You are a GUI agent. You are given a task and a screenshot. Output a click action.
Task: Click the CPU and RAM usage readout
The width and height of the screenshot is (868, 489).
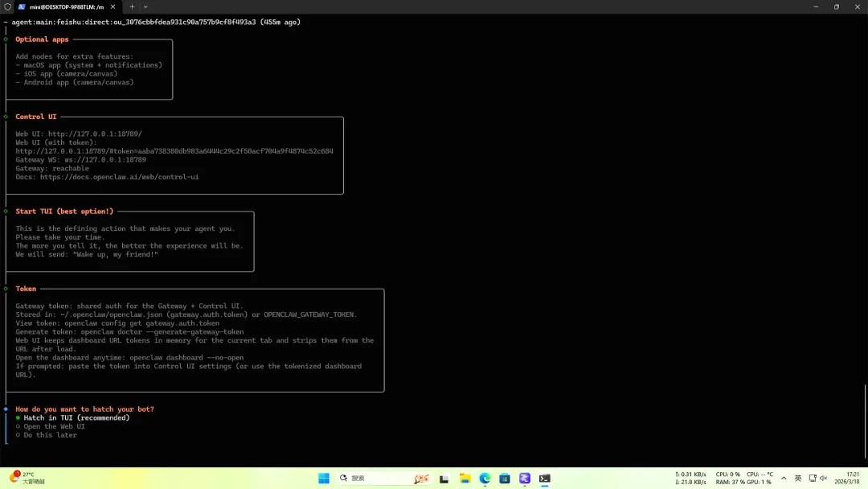744,478
